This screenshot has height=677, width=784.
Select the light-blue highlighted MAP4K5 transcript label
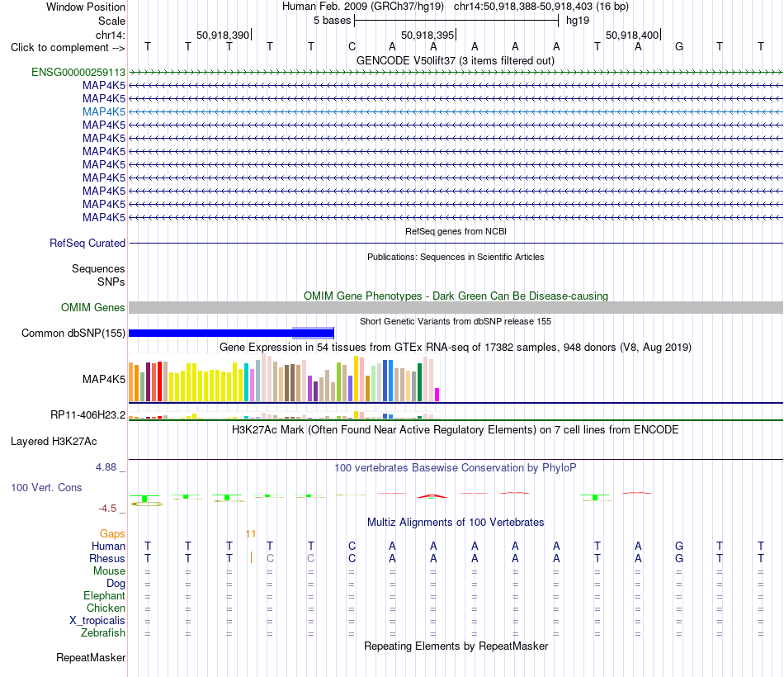tap(104, 111)
